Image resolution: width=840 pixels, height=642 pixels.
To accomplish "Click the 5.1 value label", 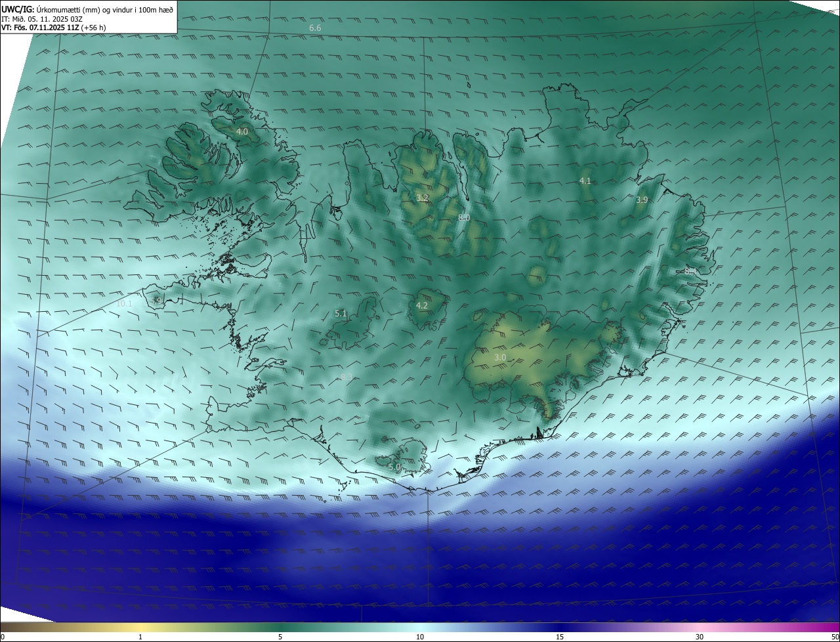I will click(x=341, y=314).
